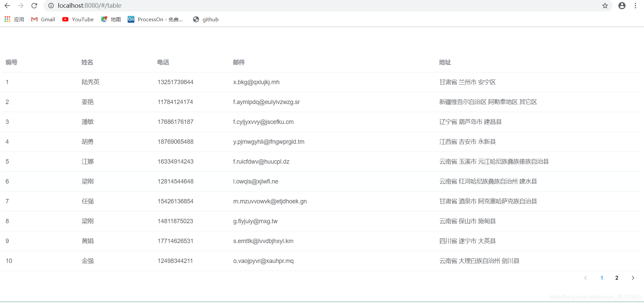Click the address 甘肃省 酒泉市 阿克塞哈萨克族自治县
Viewport: 644px width, 303px height.
click(488, 201)
